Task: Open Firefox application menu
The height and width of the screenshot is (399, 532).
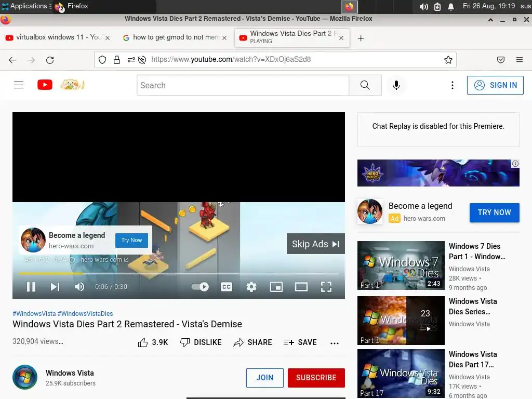Action: (520, 60)
